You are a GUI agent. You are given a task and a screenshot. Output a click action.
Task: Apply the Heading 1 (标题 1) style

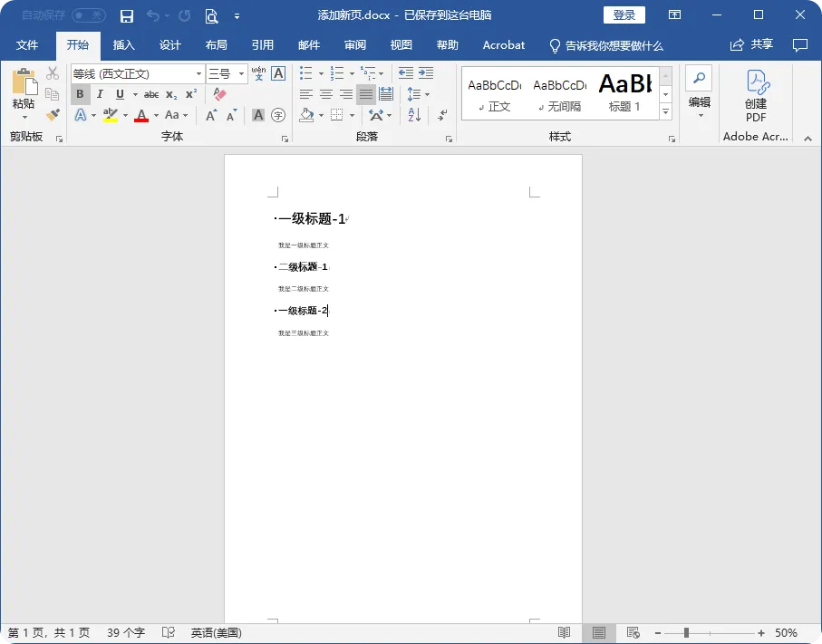(624, 93)
